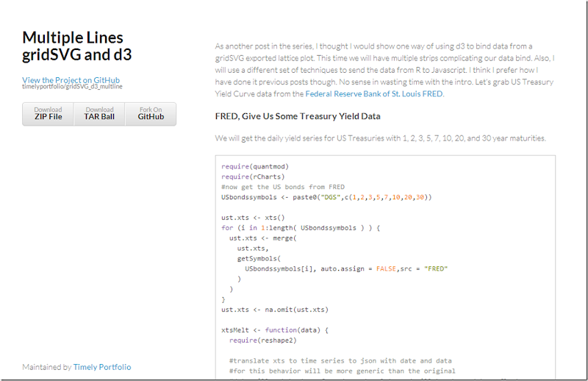
Task: Download the TAR Ball
Action: [99, 114]
